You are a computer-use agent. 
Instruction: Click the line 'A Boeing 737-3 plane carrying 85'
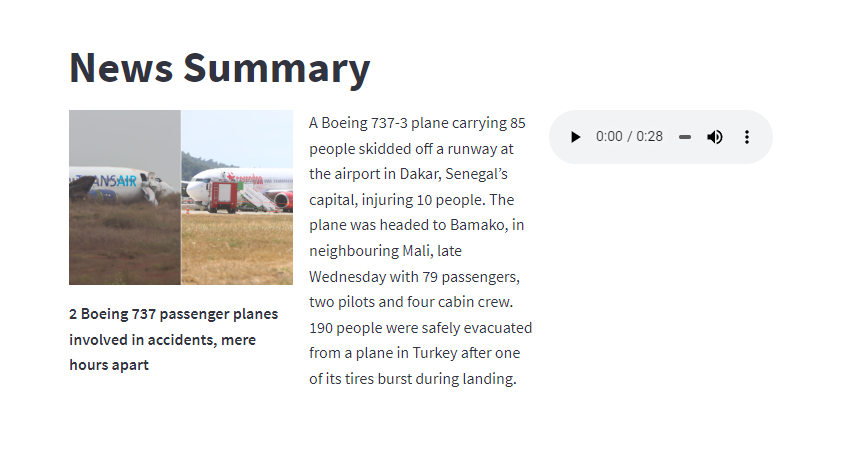(417, 123)
